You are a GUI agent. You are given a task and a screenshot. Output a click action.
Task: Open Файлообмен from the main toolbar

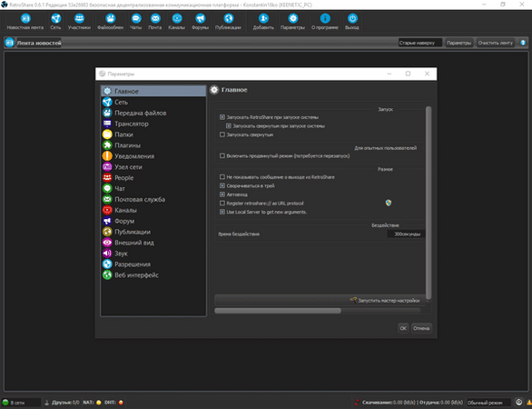click(x=110, y=22)
